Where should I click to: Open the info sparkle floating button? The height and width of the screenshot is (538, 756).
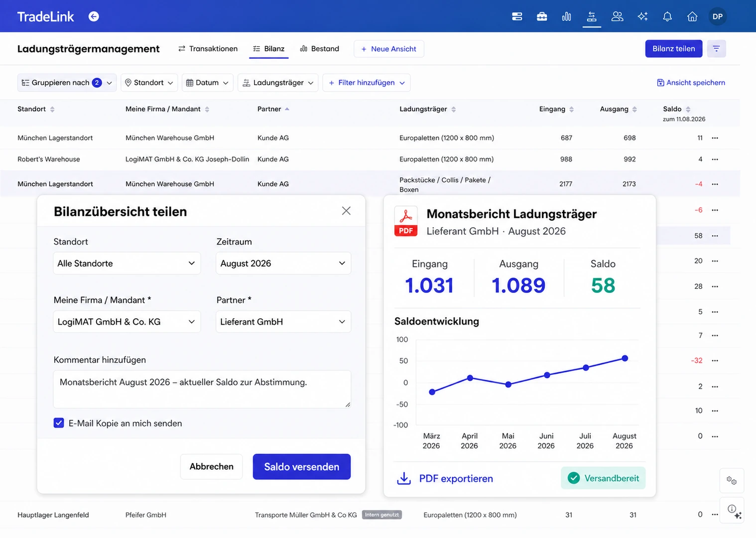coord(733,510)
